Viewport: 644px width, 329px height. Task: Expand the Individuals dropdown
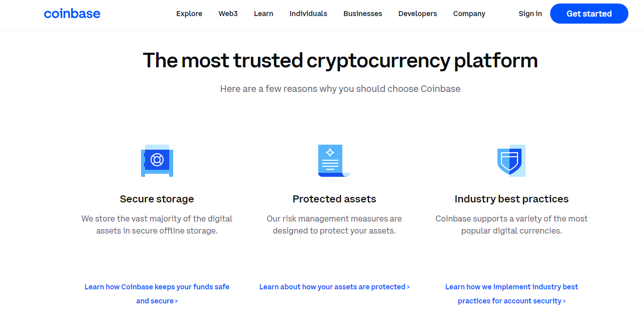(308, 14)
